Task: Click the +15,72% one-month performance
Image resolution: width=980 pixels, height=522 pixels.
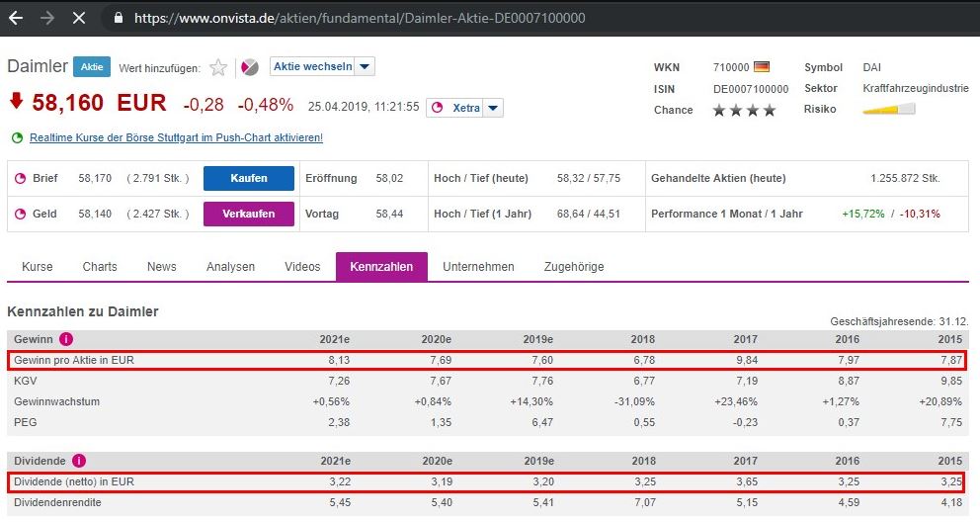Action: [863, 214]
